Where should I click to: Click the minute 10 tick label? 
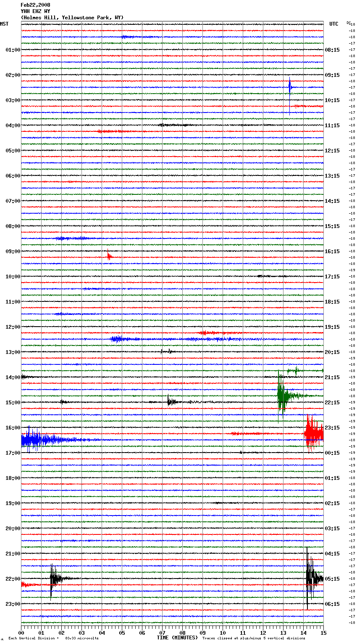223,633
